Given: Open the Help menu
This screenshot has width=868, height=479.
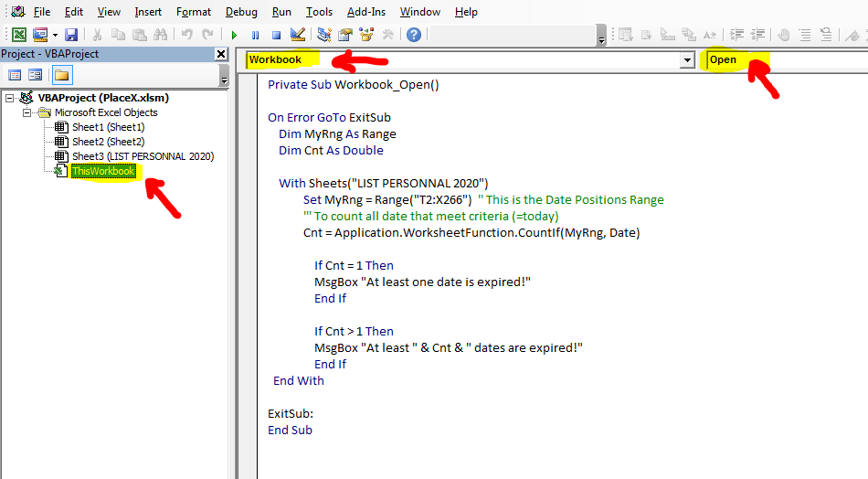Looking at the screenshot, I should pos(466,12).
